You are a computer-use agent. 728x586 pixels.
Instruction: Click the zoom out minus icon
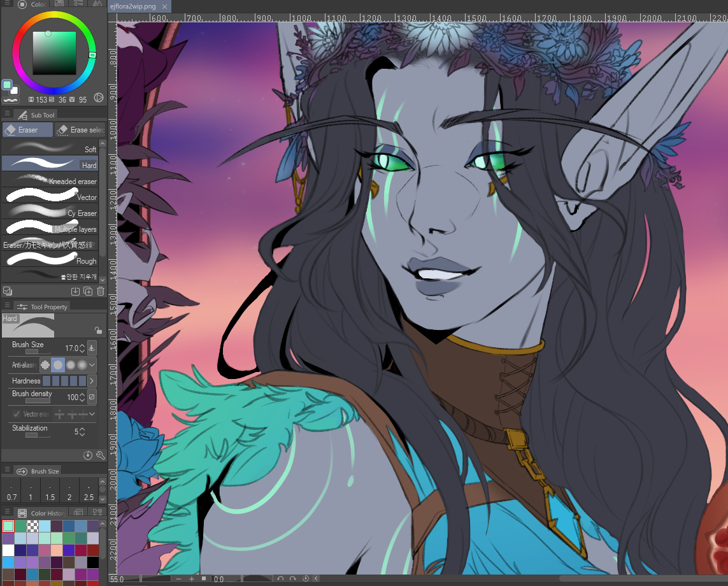click(x=178, y=579)
